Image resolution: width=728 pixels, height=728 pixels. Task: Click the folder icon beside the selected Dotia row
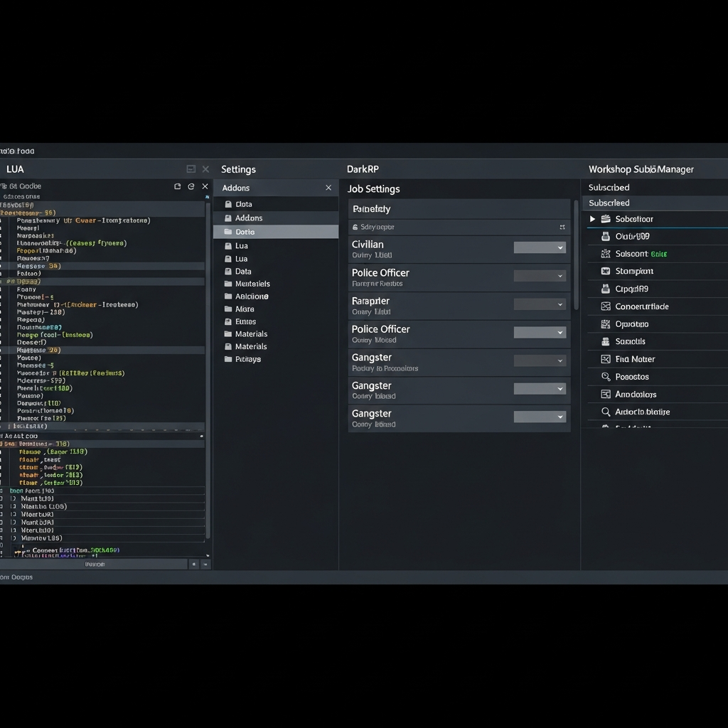[228, 231]
